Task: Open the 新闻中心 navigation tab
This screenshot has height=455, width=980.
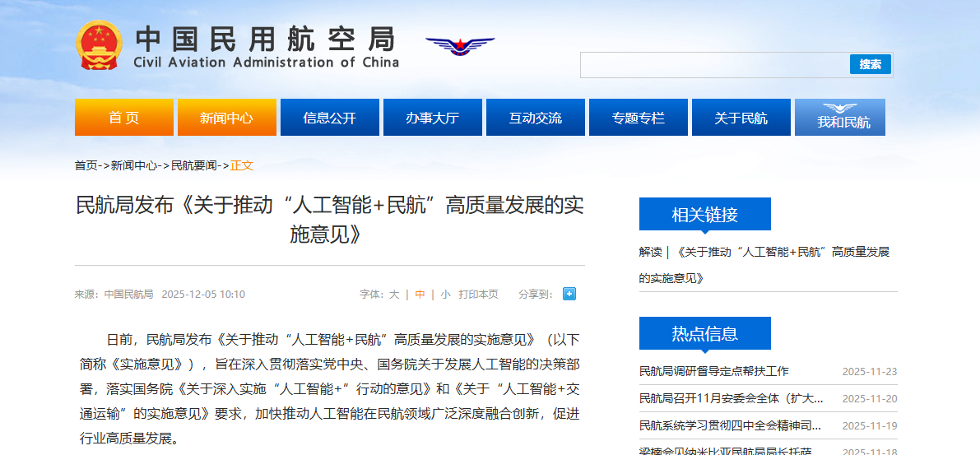Action: (227, 118)
